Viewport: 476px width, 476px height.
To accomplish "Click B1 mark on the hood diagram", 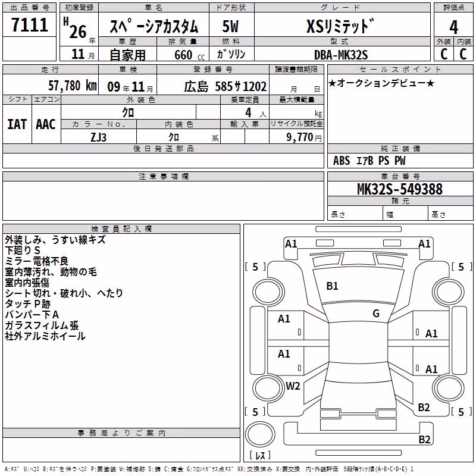I will coord(332,286).
